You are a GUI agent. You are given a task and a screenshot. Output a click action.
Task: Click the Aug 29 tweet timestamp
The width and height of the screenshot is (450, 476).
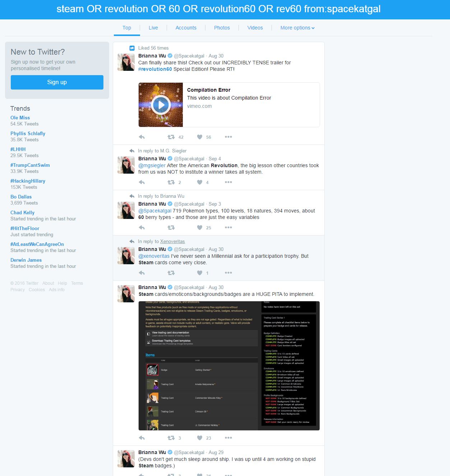point(216,452)
